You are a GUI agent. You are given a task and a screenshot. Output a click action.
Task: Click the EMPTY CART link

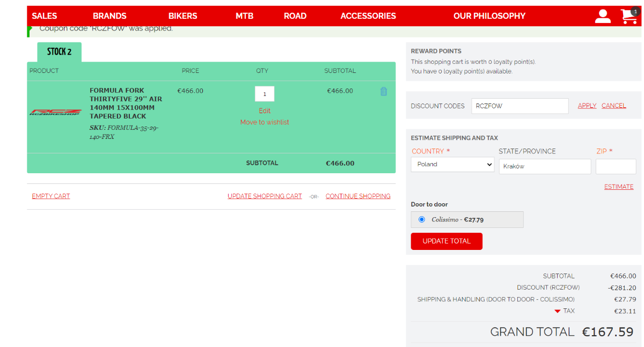50,196
